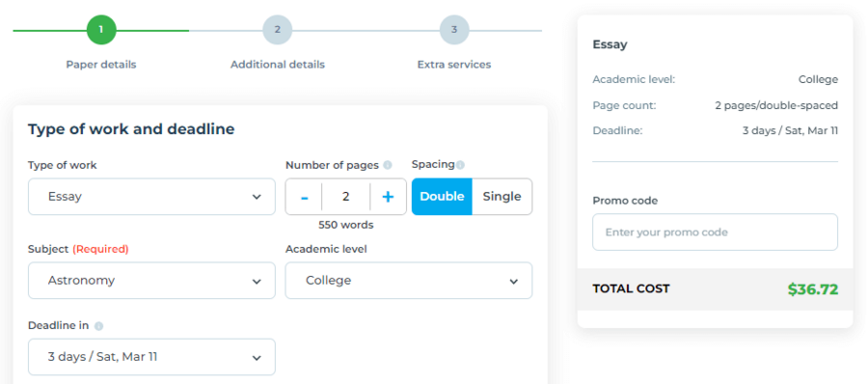Viewport: 868px width, 384px height.
Task: Select Double spacing option
Action: (x=442, y=197)
